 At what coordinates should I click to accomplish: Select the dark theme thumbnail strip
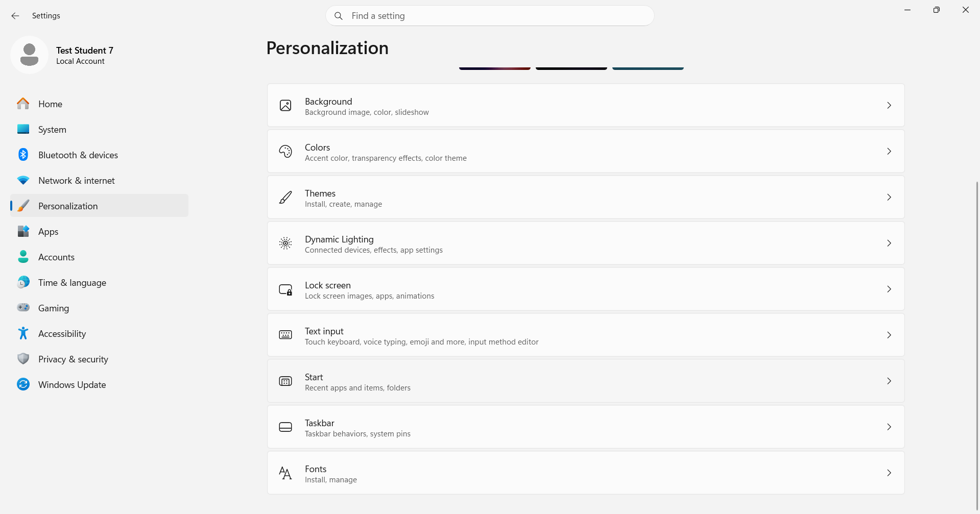click(x=571, y=68)
